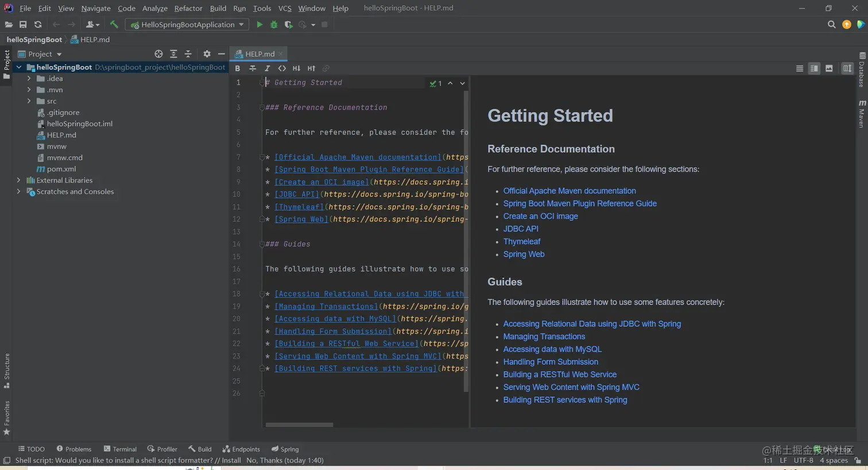Viewport: 868px width, 470px height.
Task: Click the Project panel settings gear
Action: point(207,54)
